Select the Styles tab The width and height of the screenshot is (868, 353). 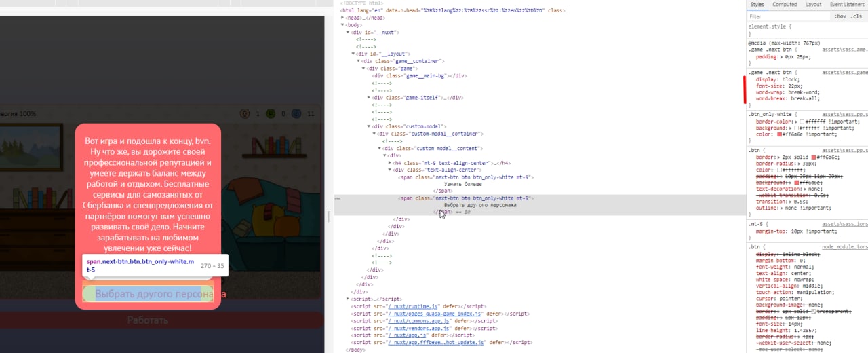757,4
